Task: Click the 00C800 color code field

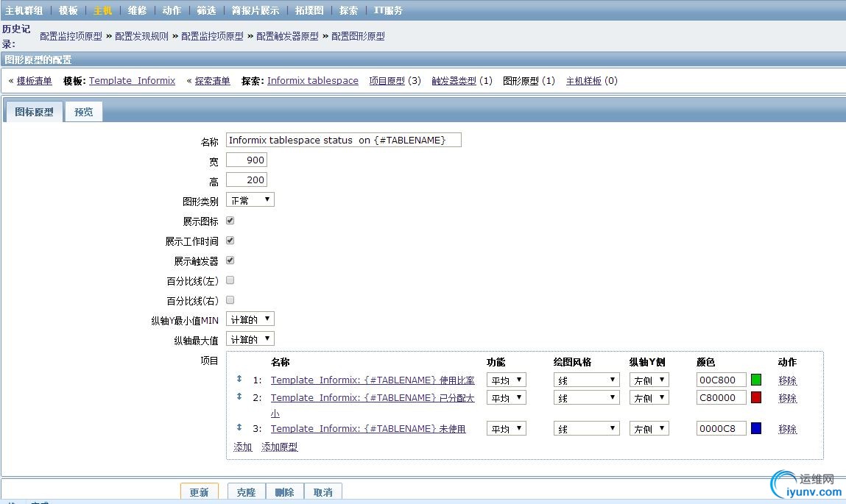Action: (x=721, y=380)
